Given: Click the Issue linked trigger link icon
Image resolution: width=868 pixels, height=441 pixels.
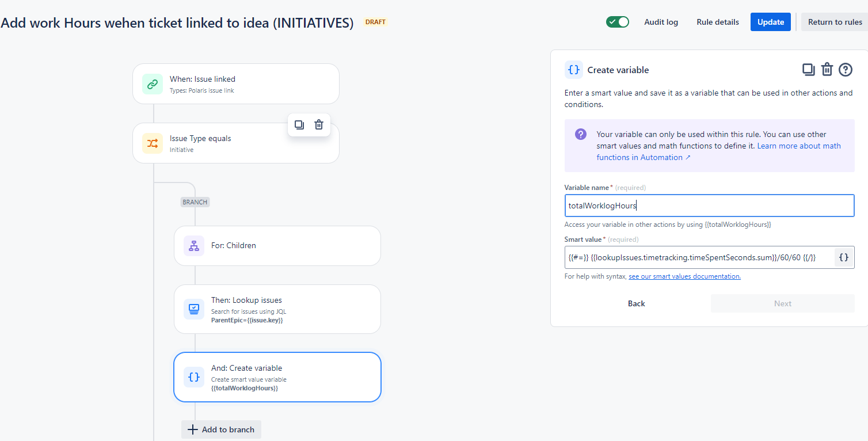Looking at the screenshot, I should [153, 84].
